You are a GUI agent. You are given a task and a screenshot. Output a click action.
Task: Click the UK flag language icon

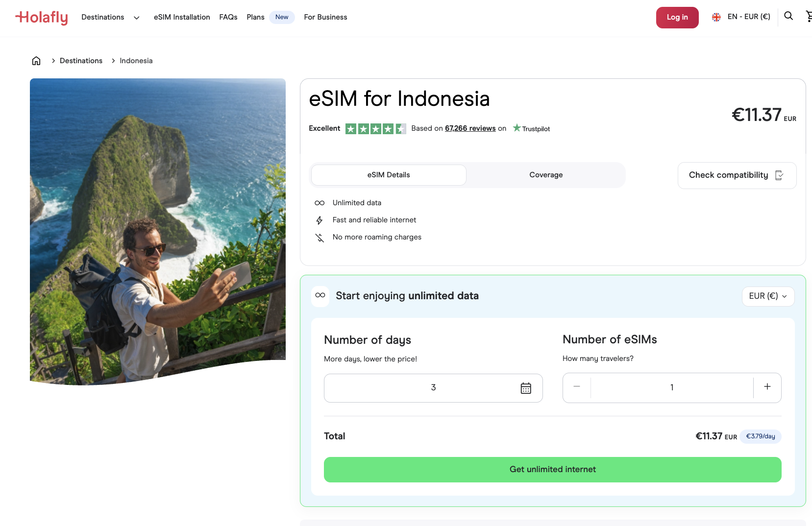pyautogui.click(x=716, y=17)
